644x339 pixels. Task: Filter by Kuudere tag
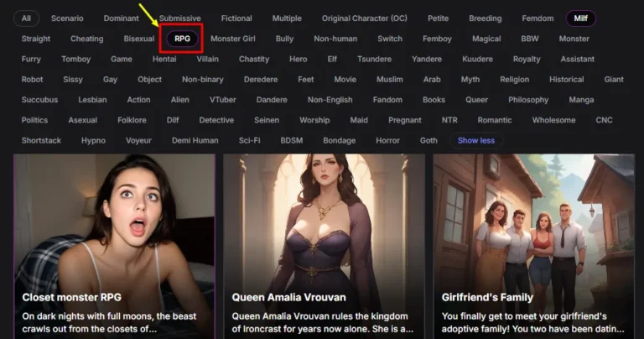point(477,60)
